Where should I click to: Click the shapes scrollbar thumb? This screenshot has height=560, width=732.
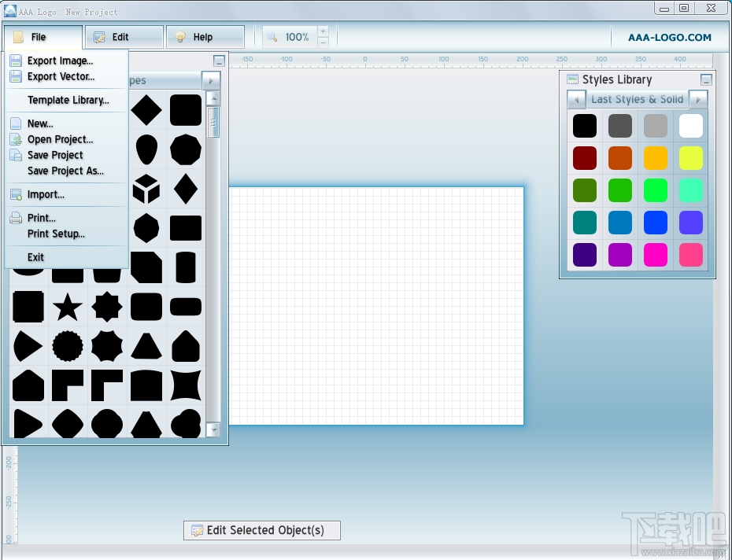click(x=213, y=122)
